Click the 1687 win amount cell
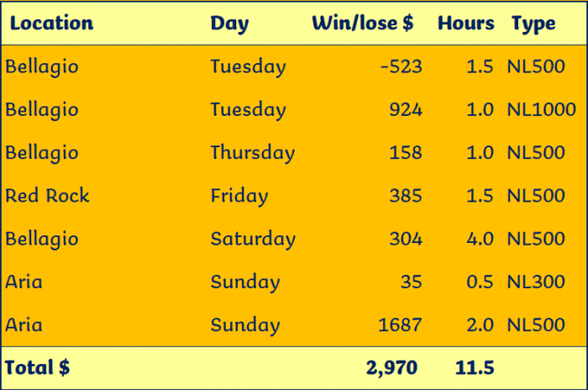Viewport: 588px width, 390px height. click(x=400, y=325)
